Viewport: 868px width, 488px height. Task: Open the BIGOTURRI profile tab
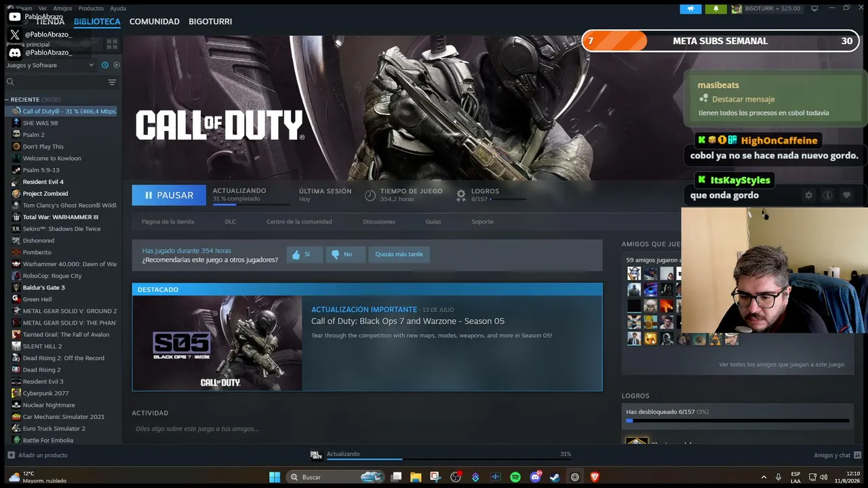click(210, 22)
